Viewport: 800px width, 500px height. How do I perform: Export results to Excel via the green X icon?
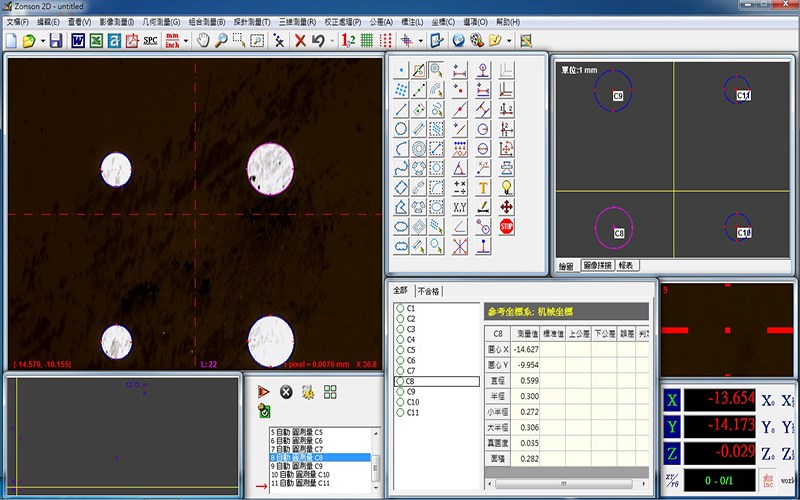[x=96, y=40]
